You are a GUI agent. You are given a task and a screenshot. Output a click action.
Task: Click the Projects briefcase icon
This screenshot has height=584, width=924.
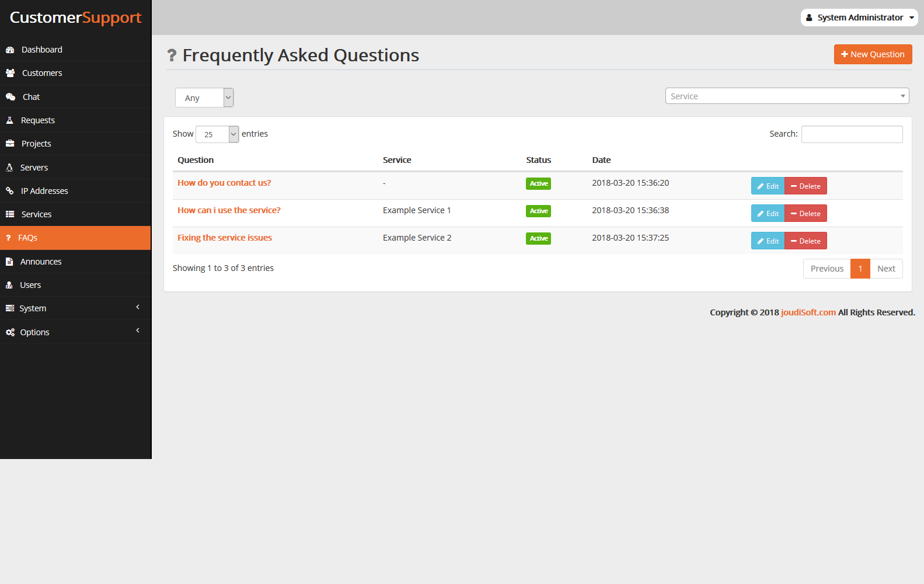tap(10, 144)
